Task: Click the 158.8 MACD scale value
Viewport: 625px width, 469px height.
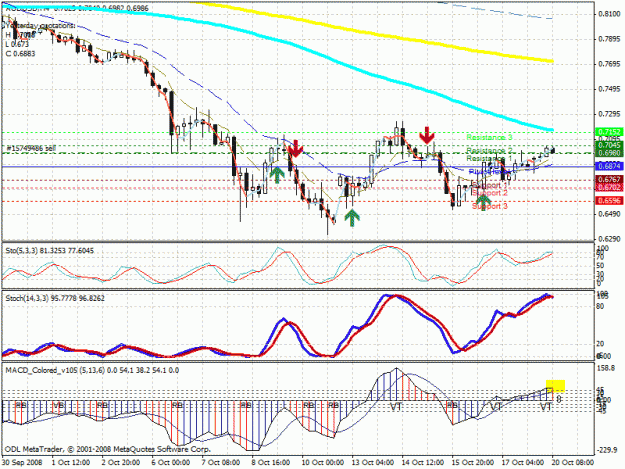Action: (608, 368)
